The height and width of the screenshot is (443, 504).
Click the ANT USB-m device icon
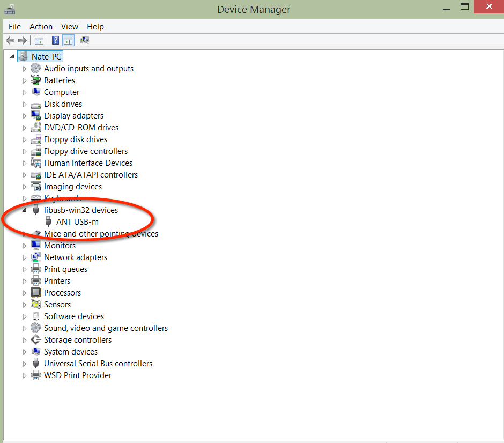(48, 222)
